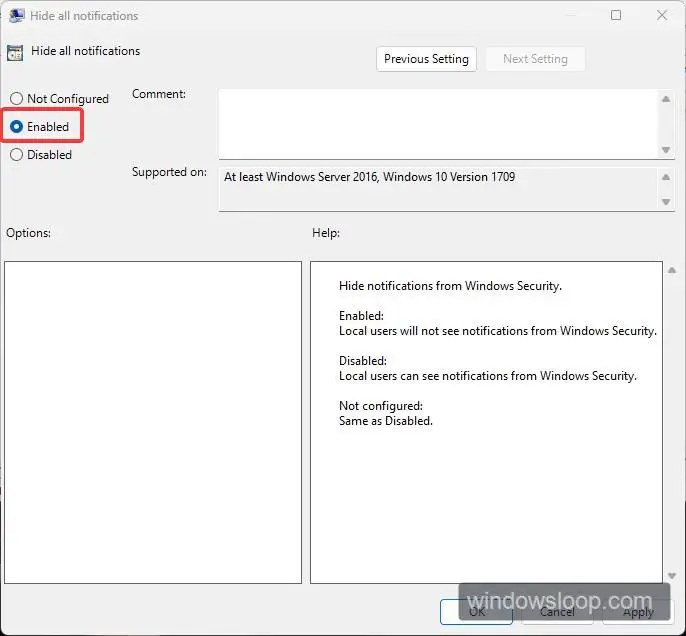Click Help panel scroll up arrow
The image size is (686, 636).
pos(672,270)
